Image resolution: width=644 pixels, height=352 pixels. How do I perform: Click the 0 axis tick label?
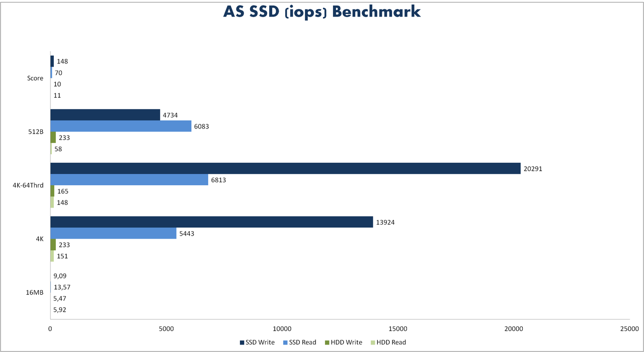[x=50, y=329]
